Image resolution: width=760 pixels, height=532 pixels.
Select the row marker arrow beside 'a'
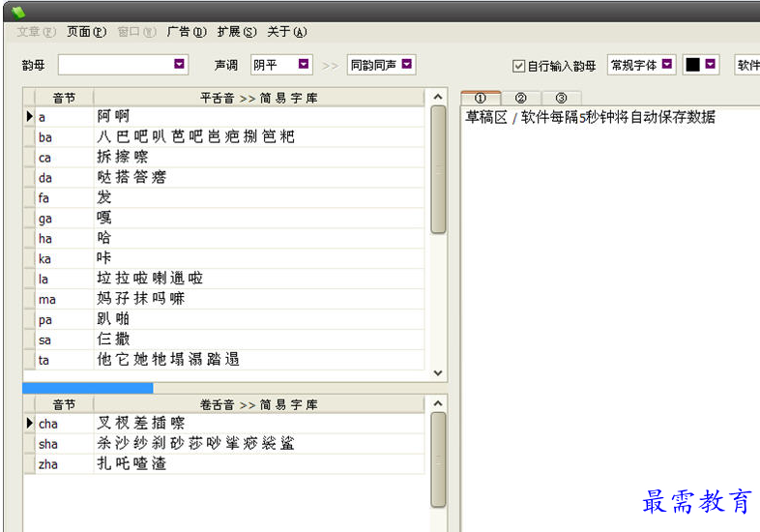(x=29, y=116)
